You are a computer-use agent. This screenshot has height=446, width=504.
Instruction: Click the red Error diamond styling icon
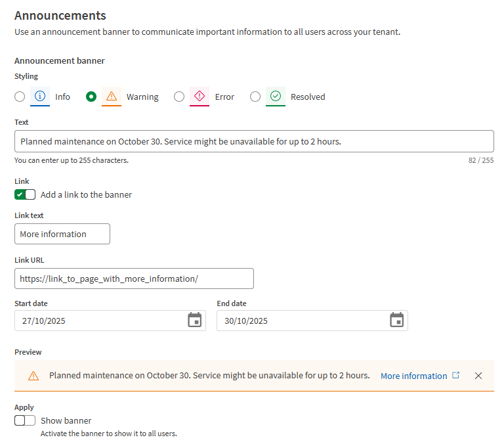click(199, 97)
